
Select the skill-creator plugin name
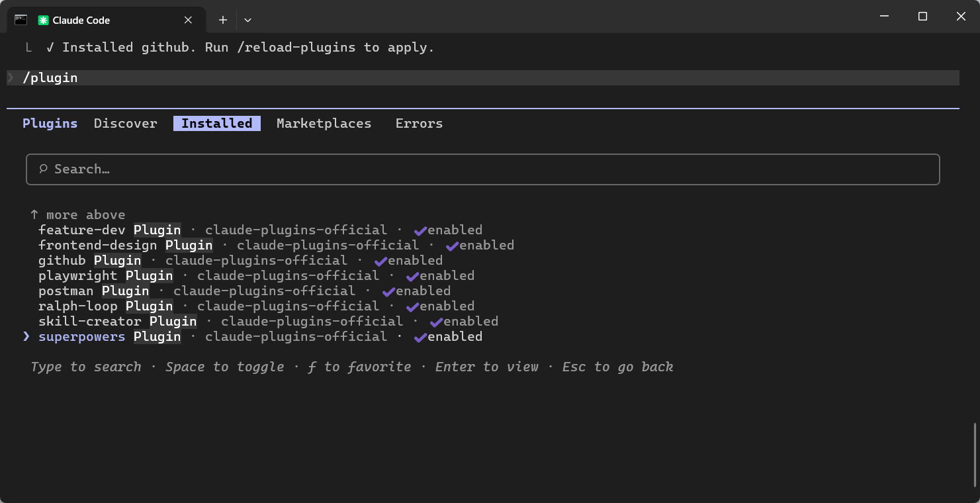(x=90, y=322)
